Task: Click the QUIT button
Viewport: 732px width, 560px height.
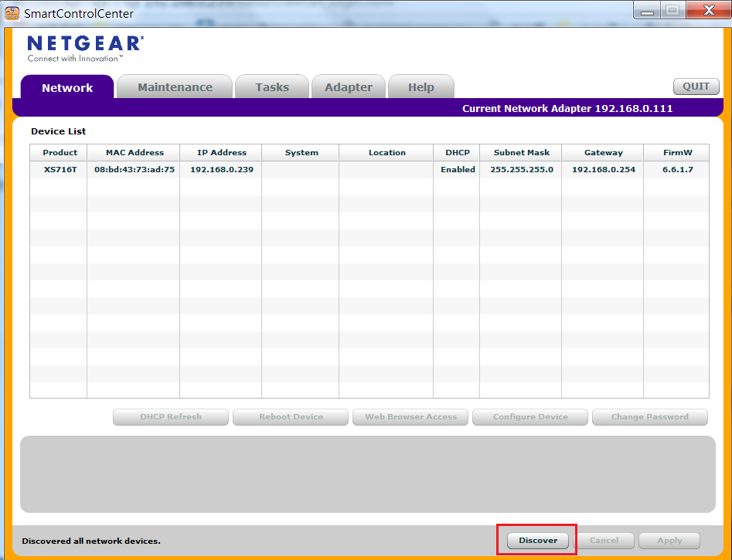Action: coord(696,87)
